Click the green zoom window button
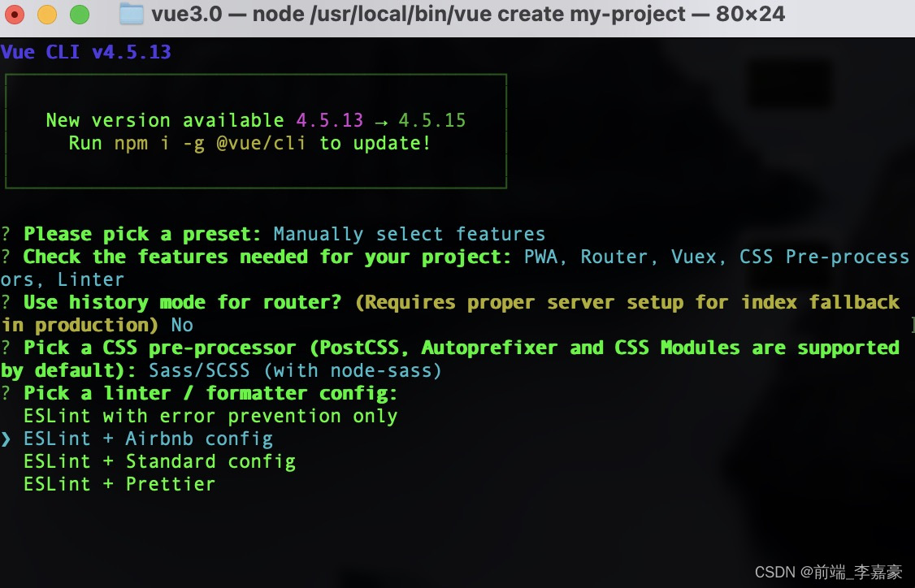The width and height of the screenshot is (915, 588). 80,14
